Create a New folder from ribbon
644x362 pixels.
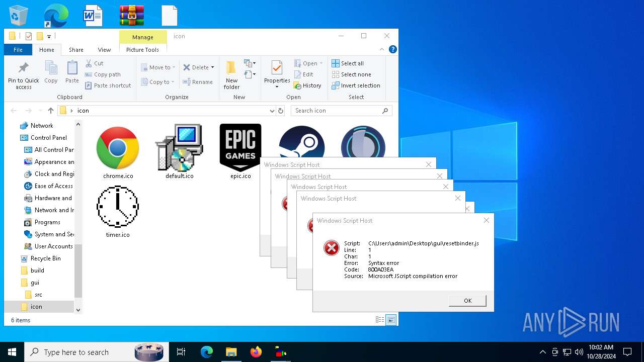tap(231, 75)
